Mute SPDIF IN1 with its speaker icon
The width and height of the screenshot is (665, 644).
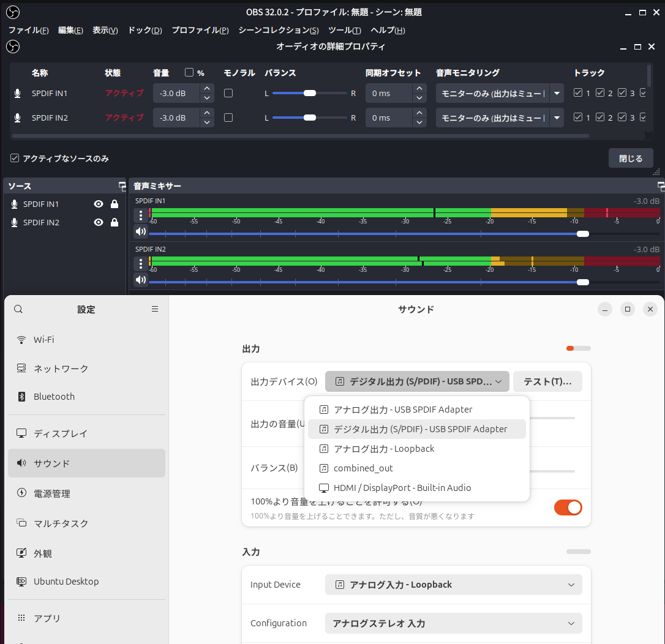tap(141, 231)
